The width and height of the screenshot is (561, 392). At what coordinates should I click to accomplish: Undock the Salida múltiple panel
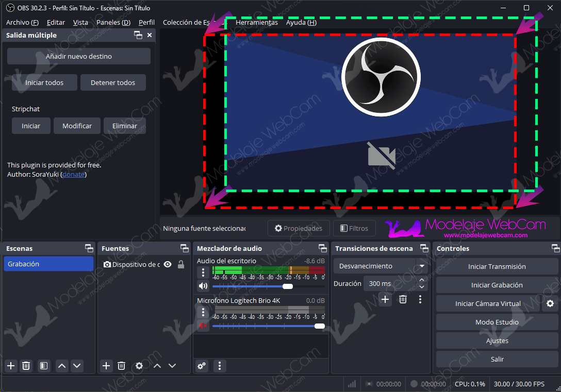click(x=138, y=35)
